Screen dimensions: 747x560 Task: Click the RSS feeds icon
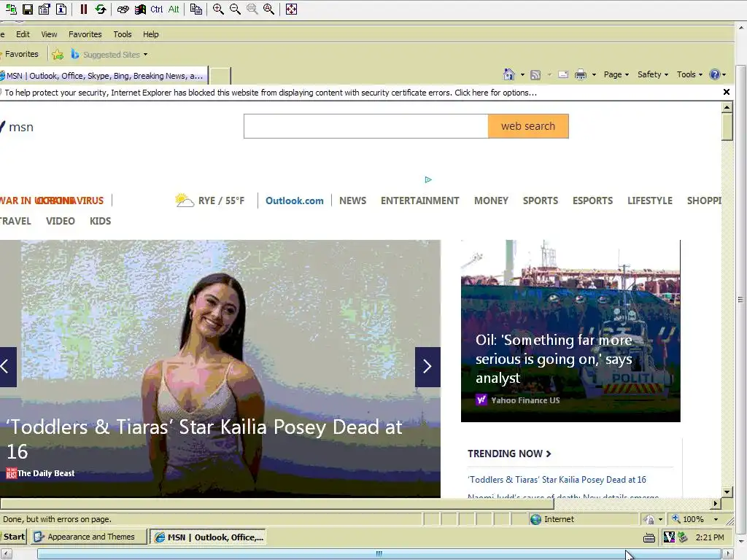click(535, 75)
